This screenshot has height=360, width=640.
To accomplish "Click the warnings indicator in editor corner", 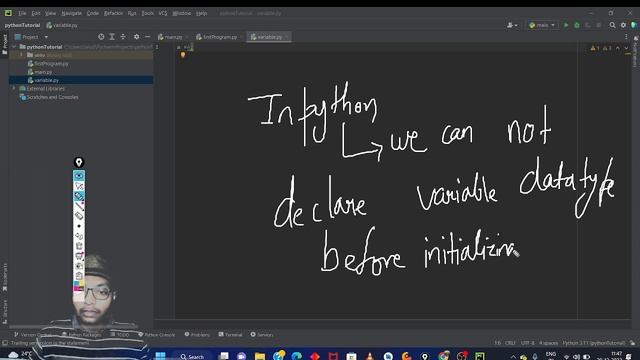I will click(600, 48).
